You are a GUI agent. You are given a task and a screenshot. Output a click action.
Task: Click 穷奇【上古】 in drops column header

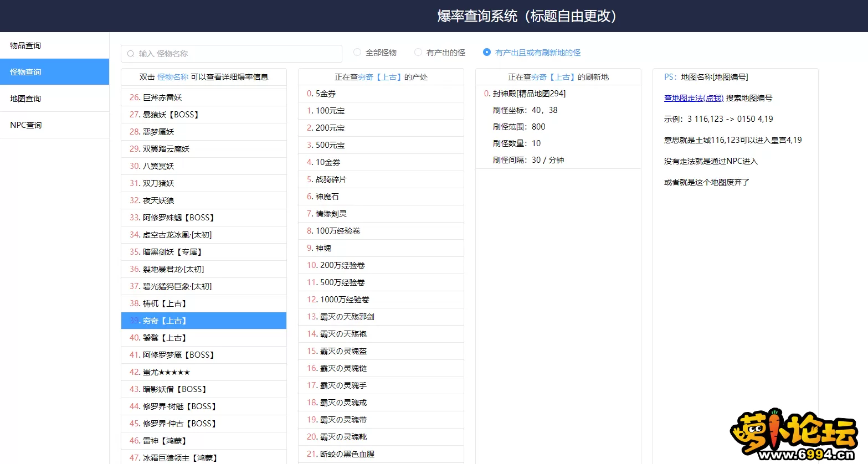[380, 77]
